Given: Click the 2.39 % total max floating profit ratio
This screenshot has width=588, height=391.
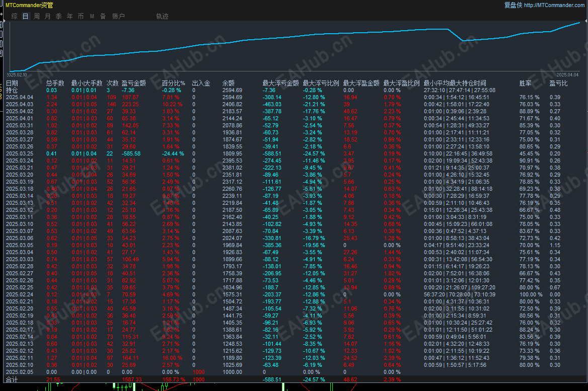Looking at the screenshot, I should click(392, 379).
